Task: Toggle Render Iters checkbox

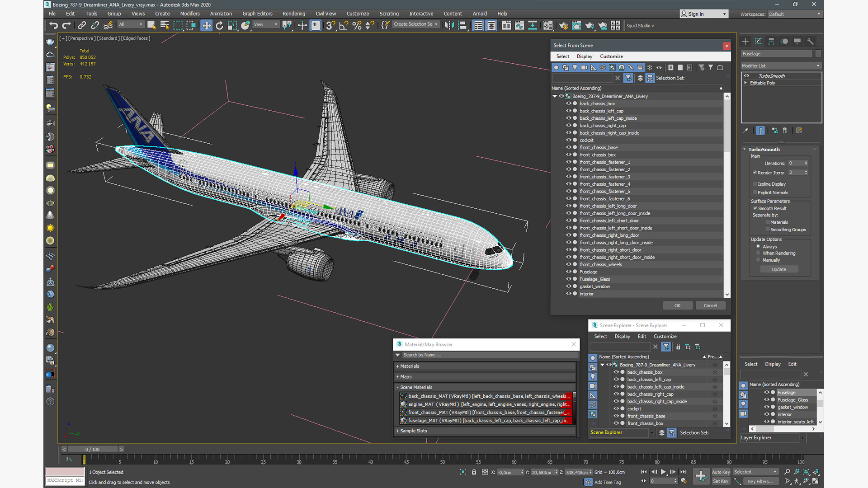Action: (755, 173)
